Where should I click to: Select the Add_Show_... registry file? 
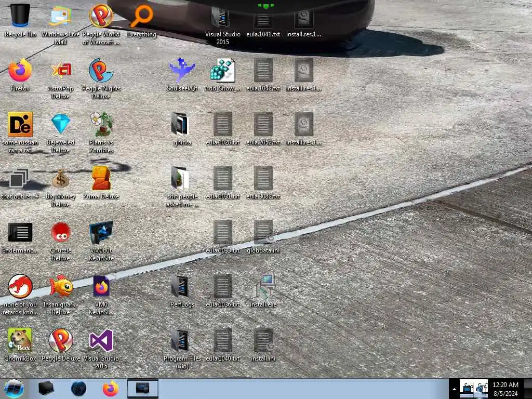click(222, 75)
